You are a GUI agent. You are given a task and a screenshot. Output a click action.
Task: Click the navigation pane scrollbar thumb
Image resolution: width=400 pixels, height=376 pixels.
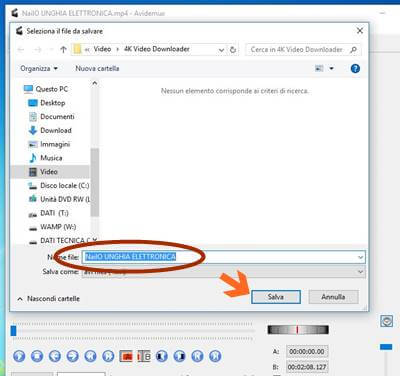pyautogui.click(x=95, y=182)
